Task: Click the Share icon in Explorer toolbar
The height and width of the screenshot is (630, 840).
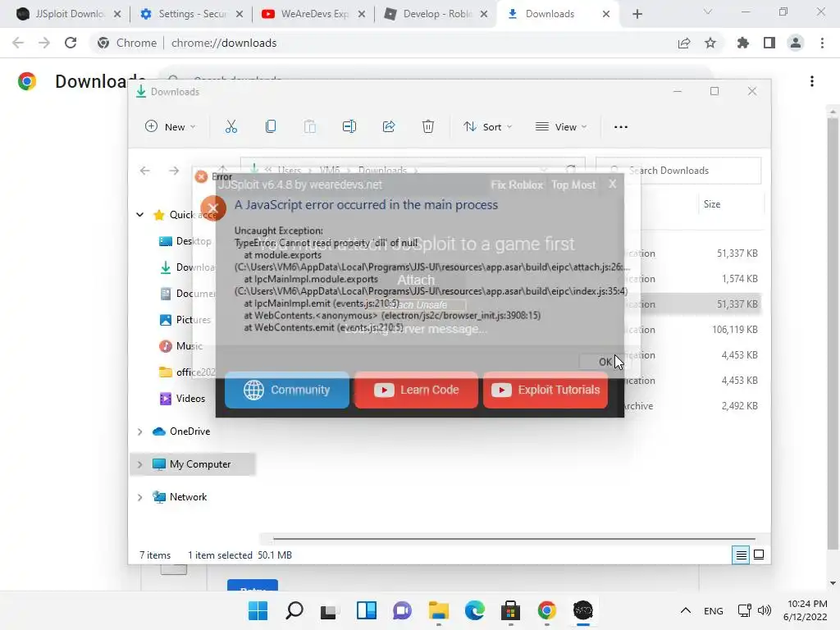Action: tap(389, 126)
